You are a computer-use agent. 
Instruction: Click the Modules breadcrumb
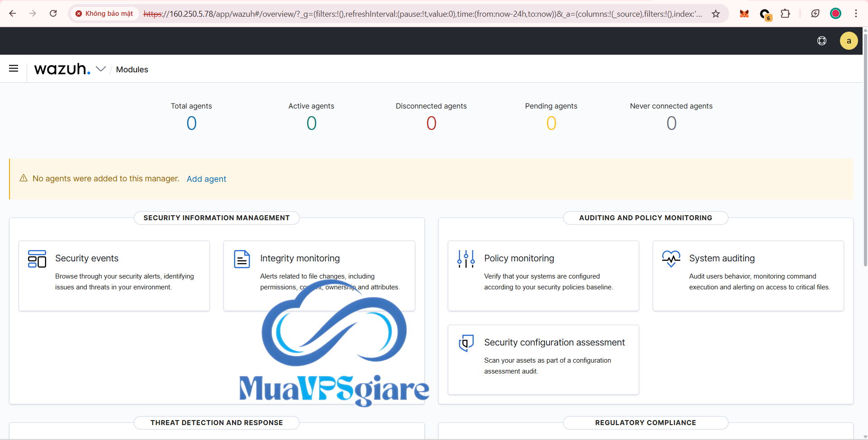coord(132,70)
